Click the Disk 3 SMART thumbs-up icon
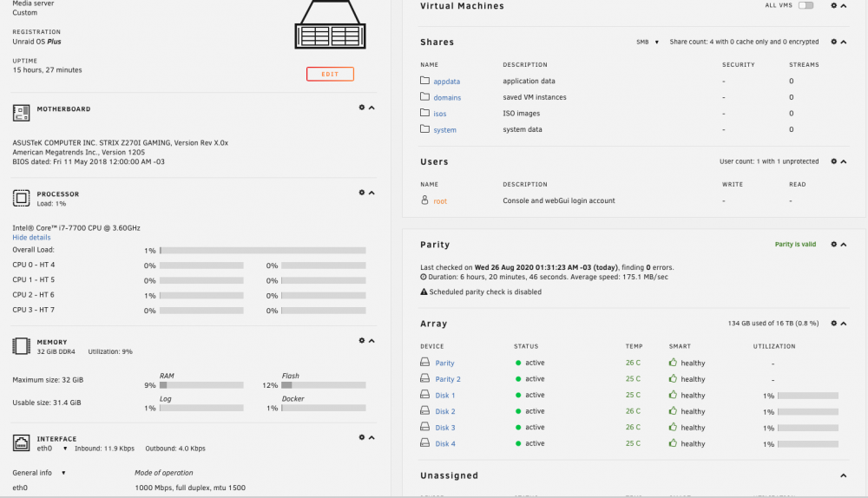 point(673,427)
